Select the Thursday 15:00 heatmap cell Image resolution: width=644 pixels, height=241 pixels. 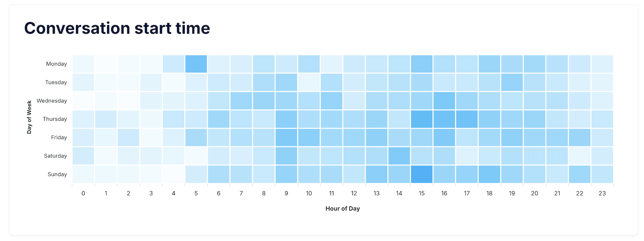(x=421, y=119)
